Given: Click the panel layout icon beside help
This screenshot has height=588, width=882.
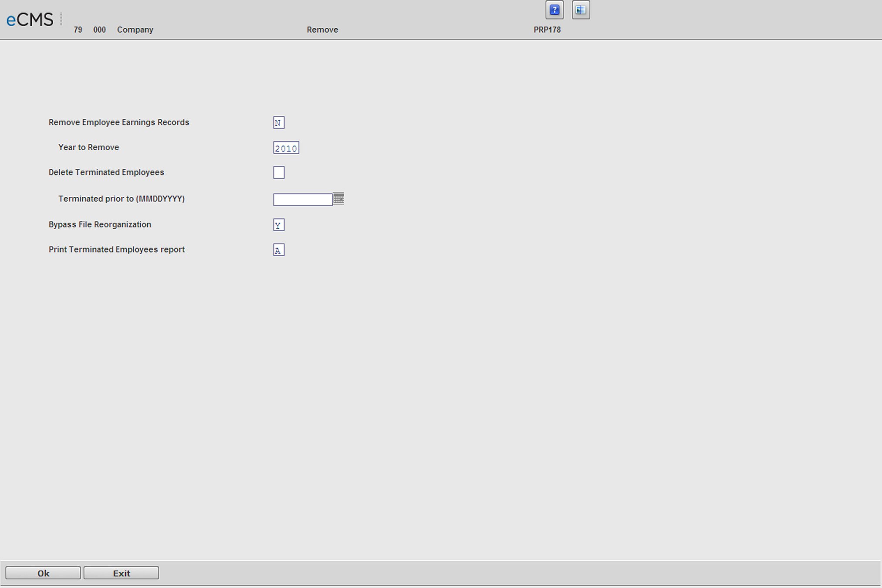Looking at the screenshot, I should click(x=581, y=10).
